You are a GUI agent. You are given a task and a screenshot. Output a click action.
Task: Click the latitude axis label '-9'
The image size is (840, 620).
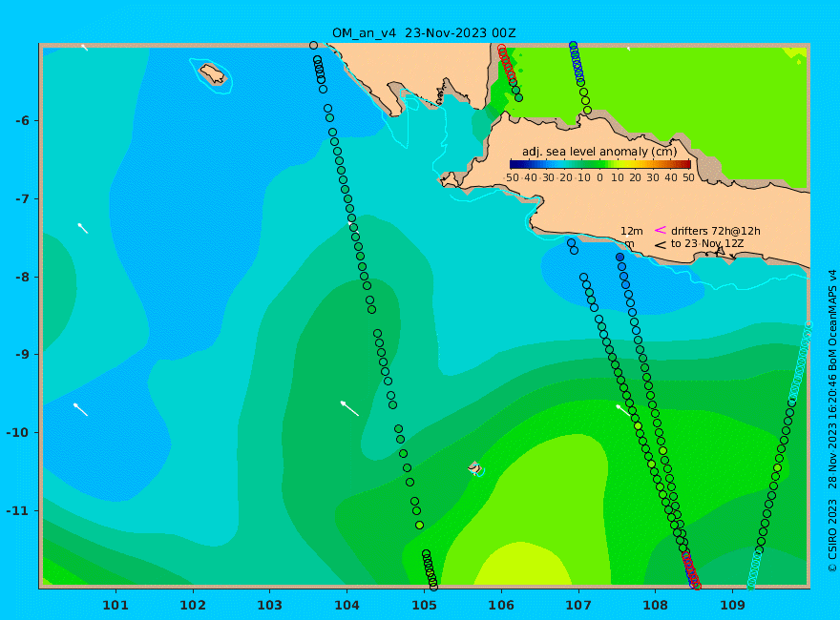click(x=22, y=355)
